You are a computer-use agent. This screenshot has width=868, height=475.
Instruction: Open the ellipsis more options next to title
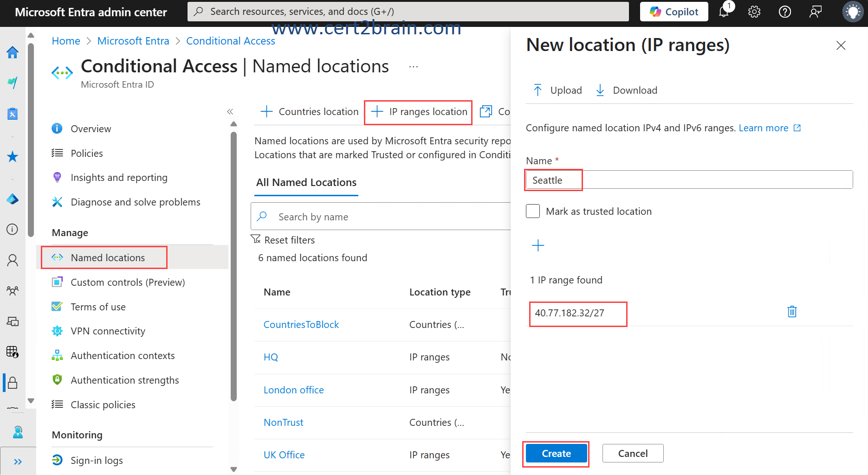tap(414, 67)
